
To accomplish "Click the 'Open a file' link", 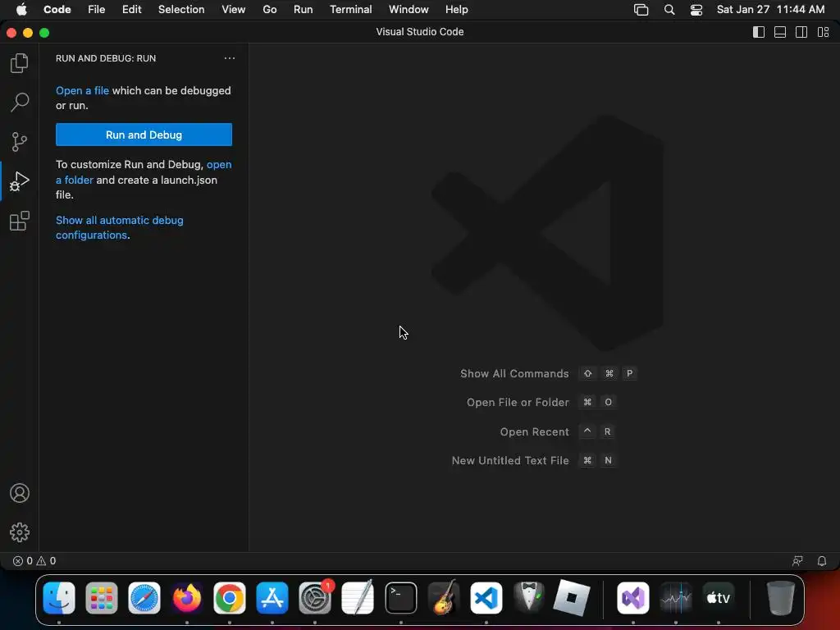I will pyautogui.click(x=83, y=90).
